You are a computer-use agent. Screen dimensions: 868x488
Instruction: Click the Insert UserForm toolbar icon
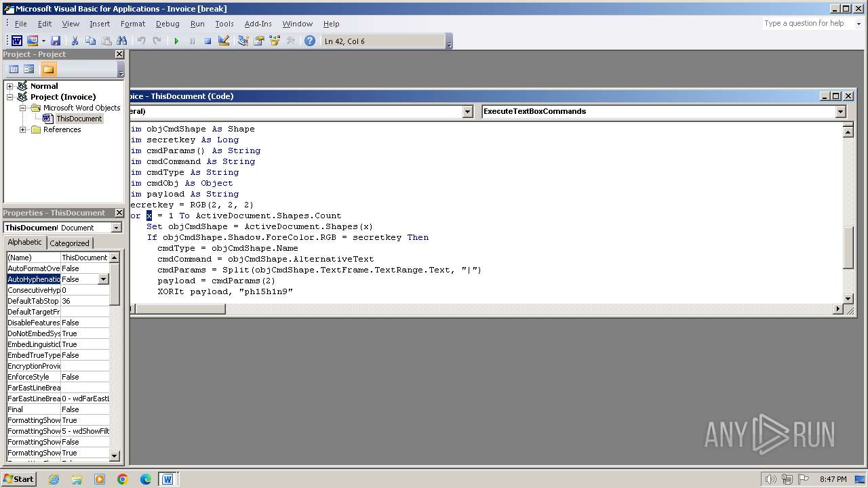(32, 41)
